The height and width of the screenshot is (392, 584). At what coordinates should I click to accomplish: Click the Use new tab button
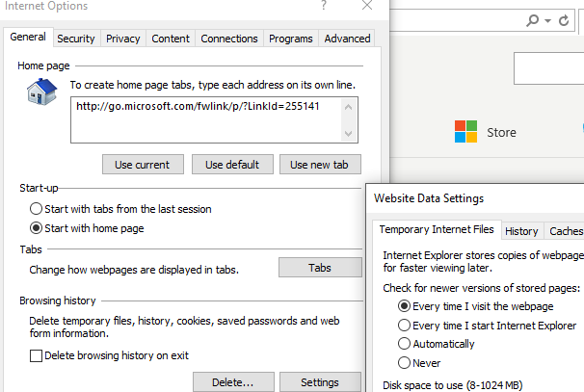(x=320, y=165)
